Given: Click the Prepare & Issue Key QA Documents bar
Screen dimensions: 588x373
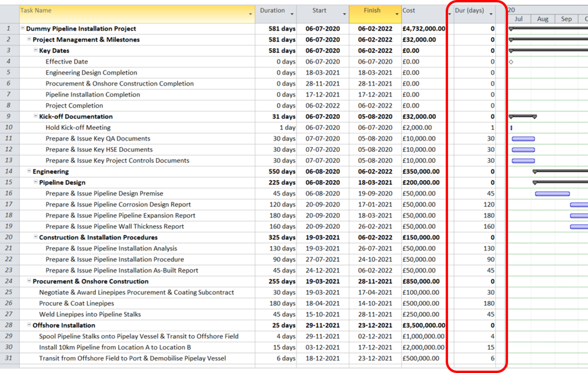Looking at the screenshot, I should click(x=523, y=138).
